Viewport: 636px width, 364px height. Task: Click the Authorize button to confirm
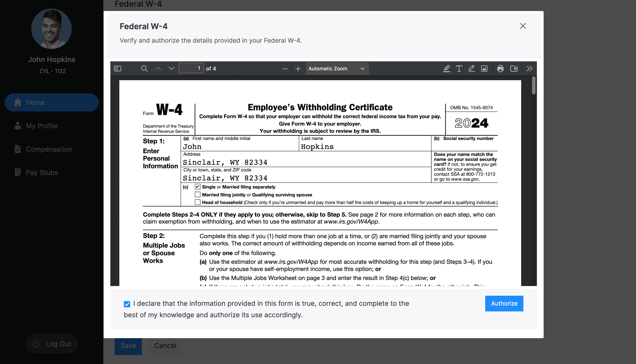point(504,303)
